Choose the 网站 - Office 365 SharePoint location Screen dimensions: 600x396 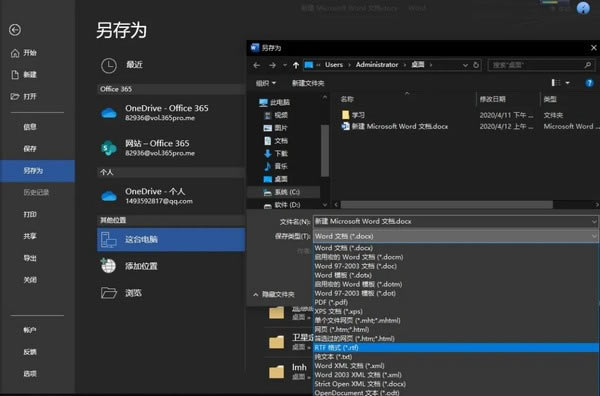(x=171, y=148)
